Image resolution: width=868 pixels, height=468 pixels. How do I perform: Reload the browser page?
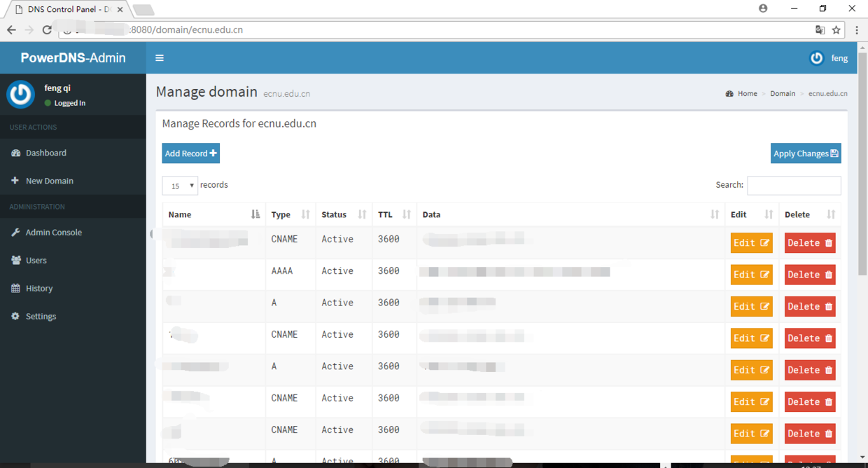pos(47,29)
